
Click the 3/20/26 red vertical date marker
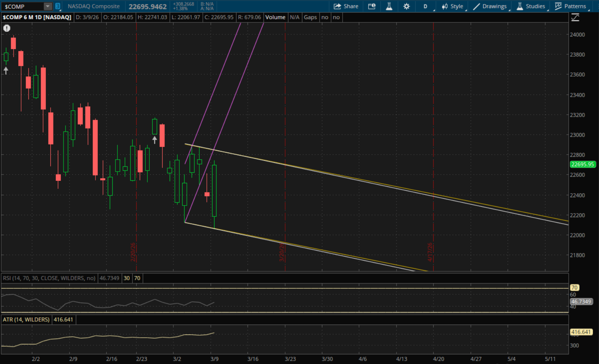click(285, 160)
